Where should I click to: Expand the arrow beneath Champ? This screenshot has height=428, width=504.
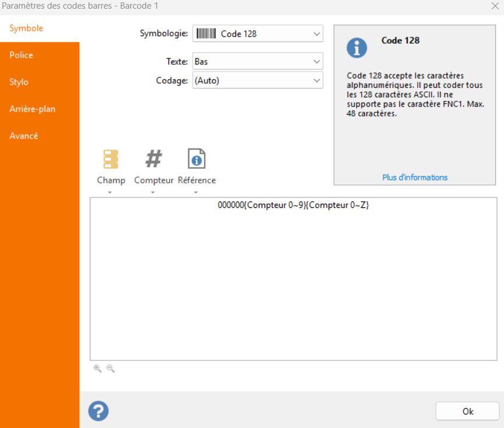(x=111, y=192)
